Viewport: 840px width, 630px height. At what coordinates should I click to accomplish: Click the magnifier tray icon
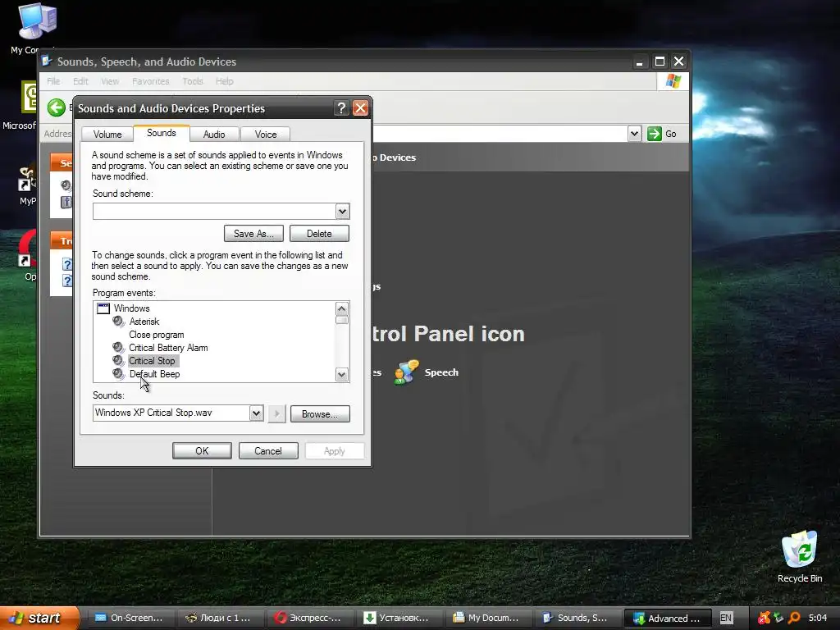point(794,618)
